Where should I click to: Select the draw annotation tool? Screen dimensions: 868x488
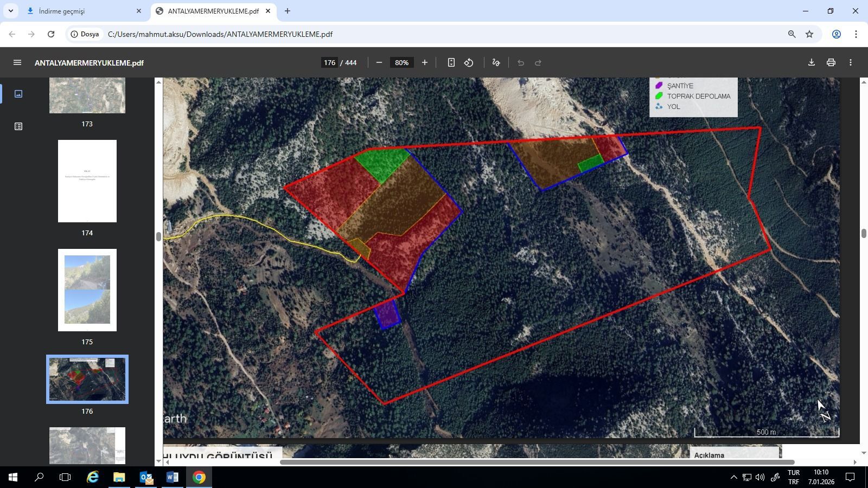coord(496,63)
